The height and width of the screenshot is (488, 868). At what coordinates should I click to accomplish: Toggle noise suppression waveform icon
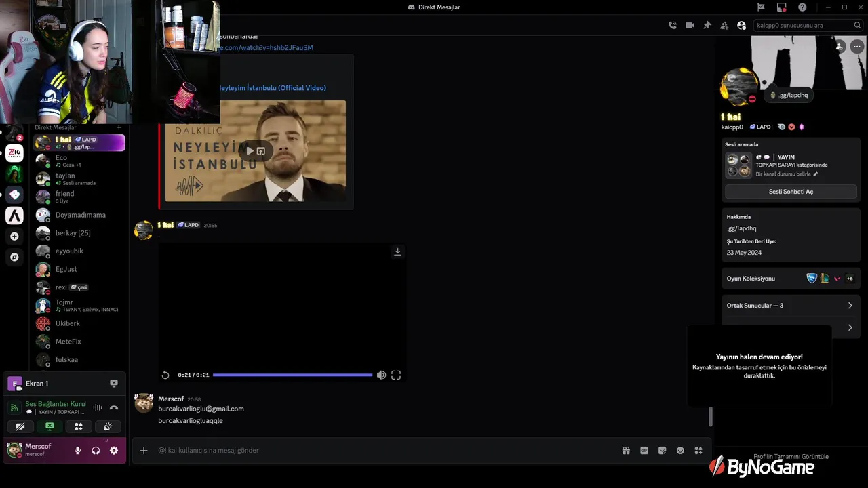98,407
